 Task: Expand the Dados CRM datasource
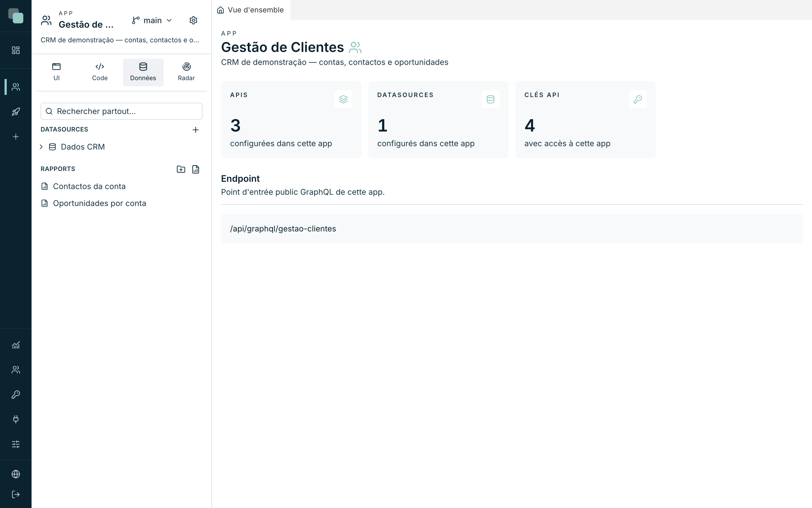[41, 147]
